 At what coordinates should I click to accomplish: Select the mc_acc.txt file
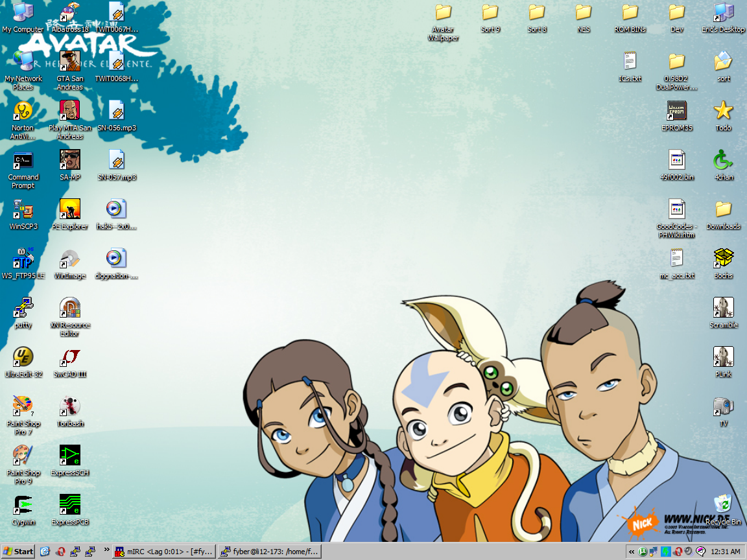677,264
